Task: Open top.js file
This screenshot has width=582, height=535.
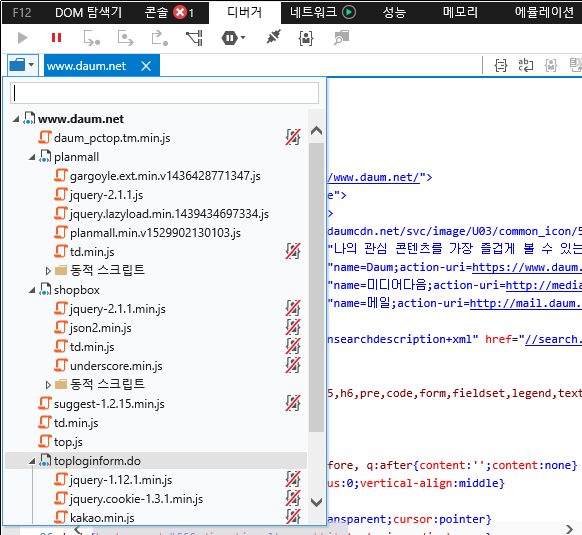Action: pos(68,442)
